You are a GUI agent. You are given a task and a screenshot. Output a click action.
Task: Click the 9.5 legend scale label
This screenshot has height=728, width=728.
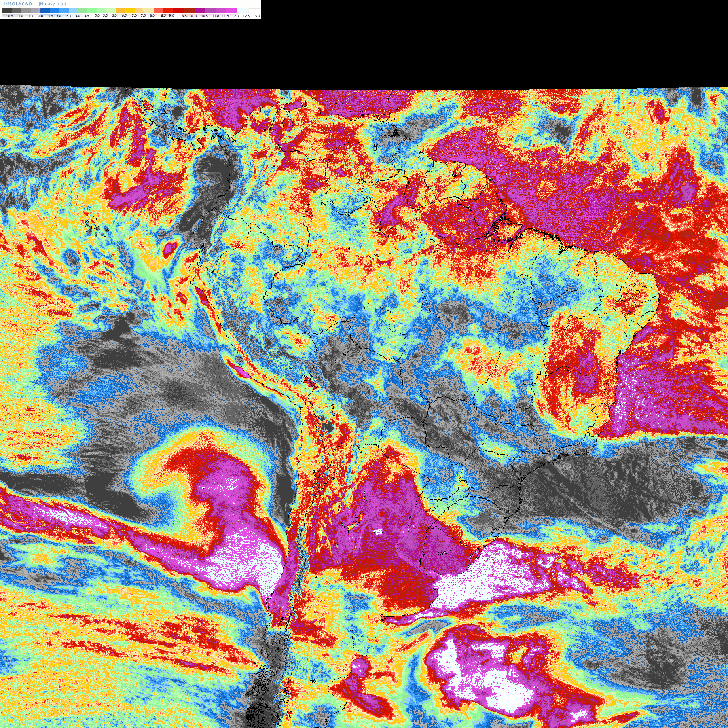pos(184,16)
